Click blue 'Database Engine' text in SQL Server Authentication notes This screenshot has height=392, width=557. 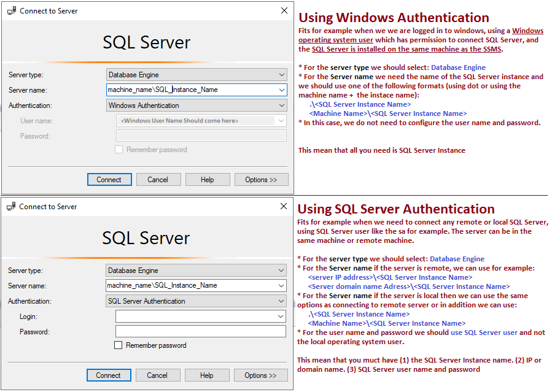(x=457, y=259)
